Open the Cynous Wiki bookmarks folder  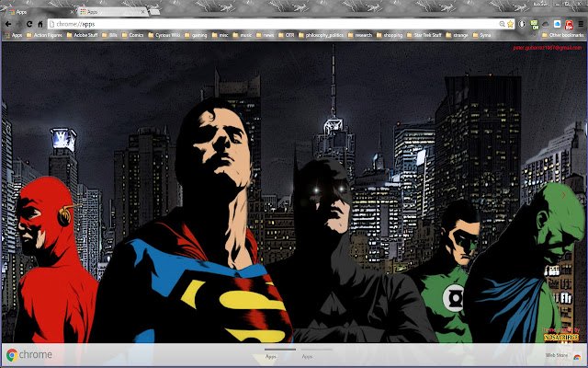click(x=164, y=35)
